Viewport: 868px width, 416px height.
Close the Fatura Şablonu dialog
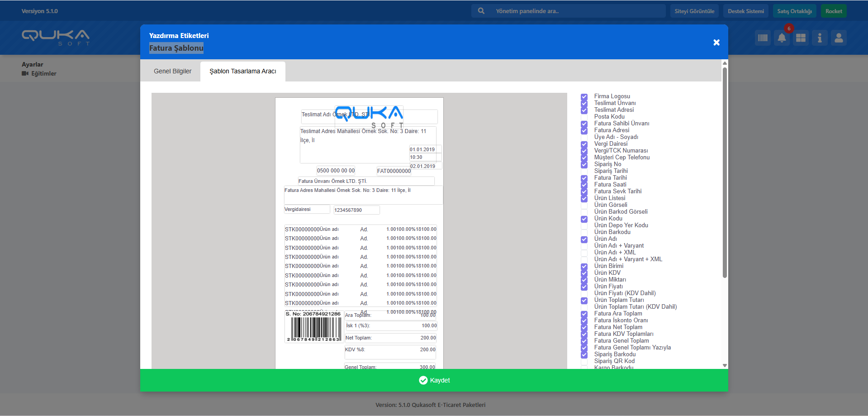716,43
